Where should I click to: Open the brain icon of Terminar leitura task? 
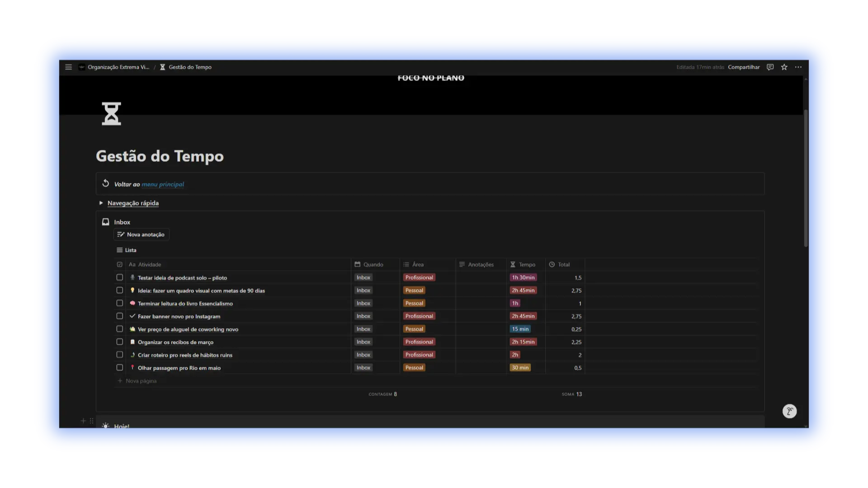pos(132,303)
